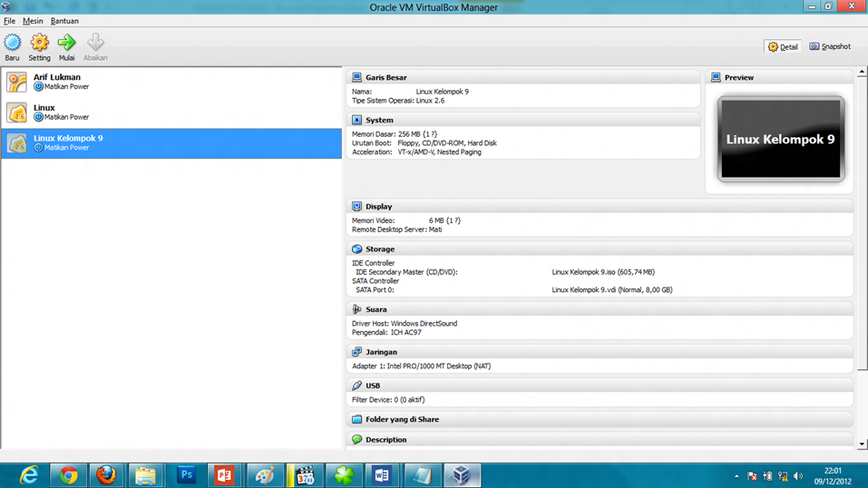Click the vertical scrollbar thumb in details pane
This screenshot has width=868, height=488.
[862, 224]
